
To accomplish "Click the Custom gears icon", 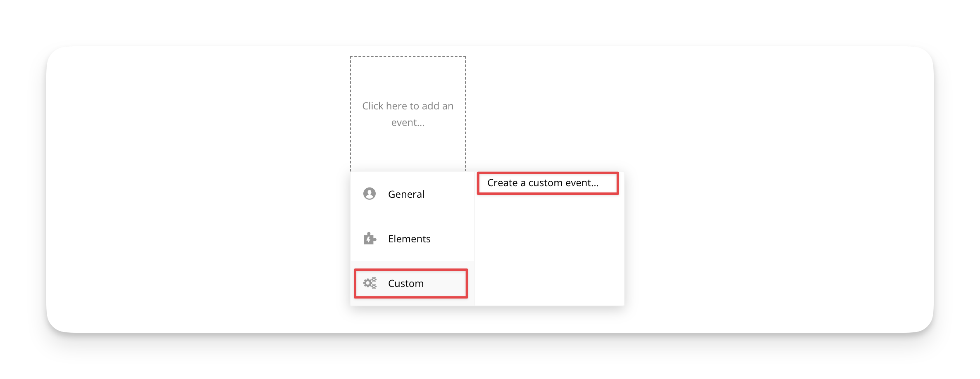I will point(370,283).
